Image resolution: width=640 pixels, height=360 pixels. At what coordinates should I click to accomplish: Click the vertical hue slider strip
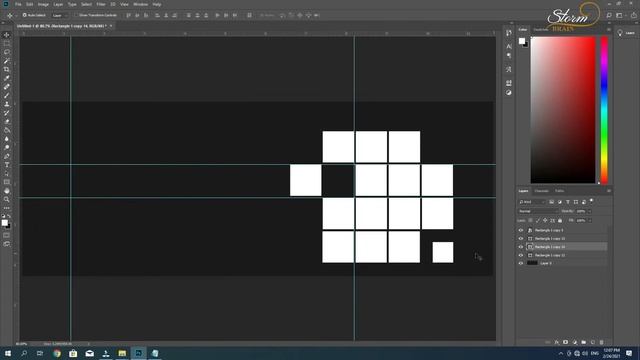point(604,110)
